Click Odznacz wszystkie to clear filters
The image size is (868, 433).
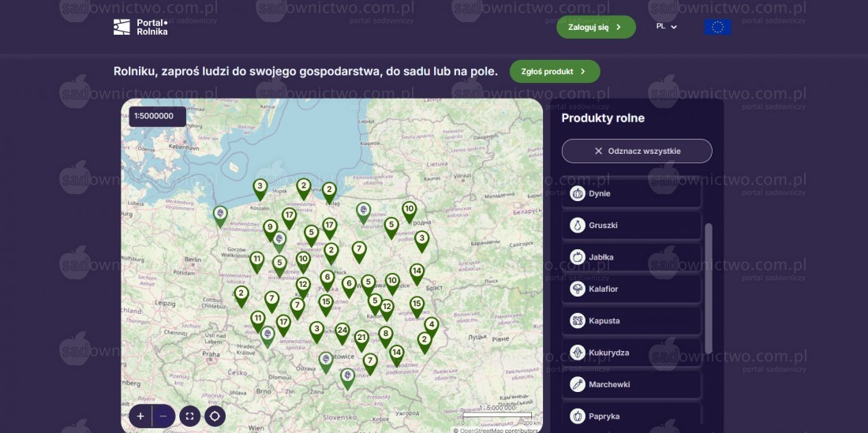(x=637, y=151)
